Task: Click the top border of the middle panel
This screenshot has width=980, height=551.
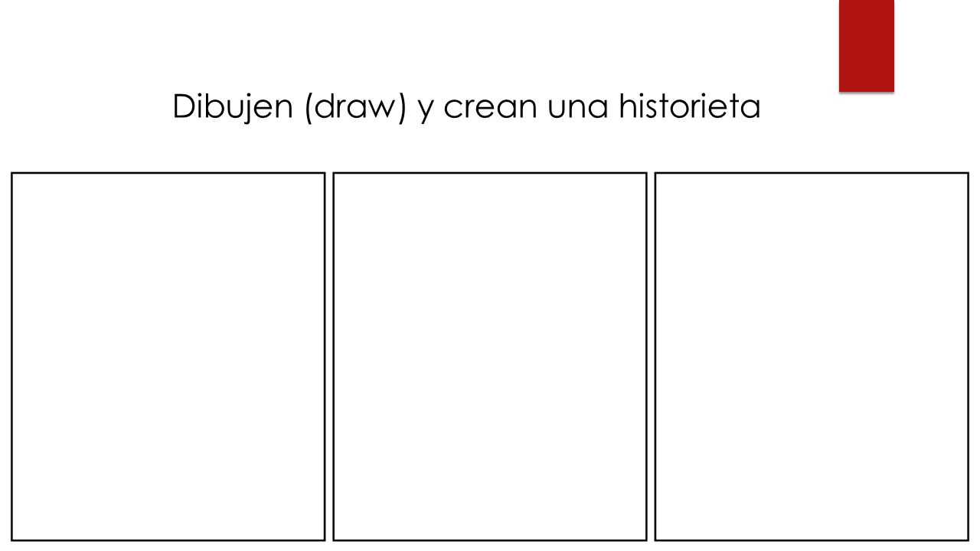Action: click(x=490, y=173)
